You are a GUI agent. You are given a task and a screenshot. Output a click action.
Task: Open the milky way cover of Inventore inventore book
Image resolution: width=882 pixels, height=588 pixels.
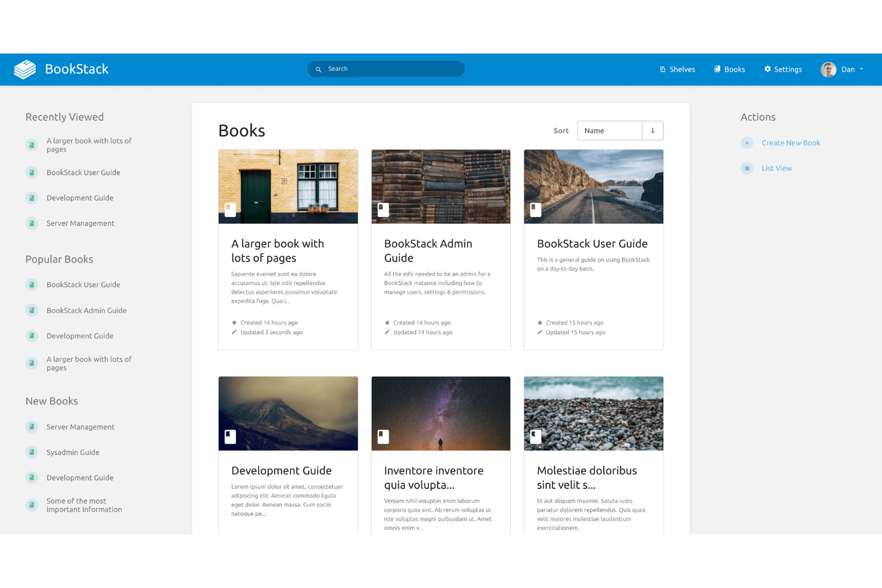click(x=441, y=413)
